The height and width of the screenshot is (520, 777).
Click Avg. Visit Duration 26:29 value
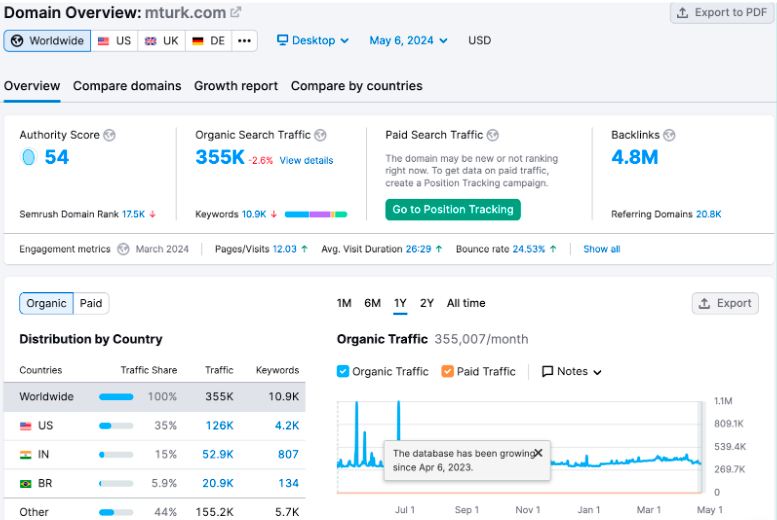[x=418, y=249]
